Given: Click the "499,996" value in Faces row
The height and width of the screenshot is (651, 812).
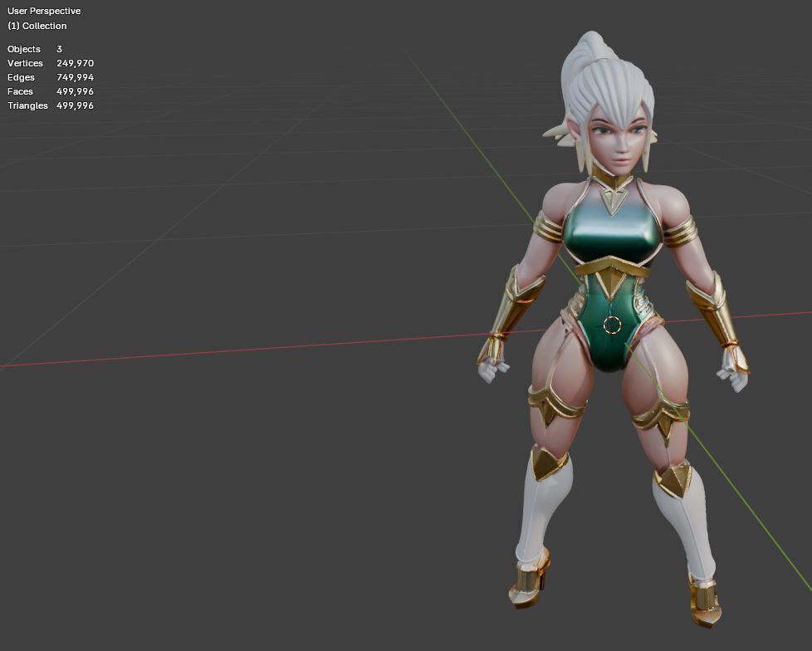Looking at the screenshot, I should click(75, 91).
